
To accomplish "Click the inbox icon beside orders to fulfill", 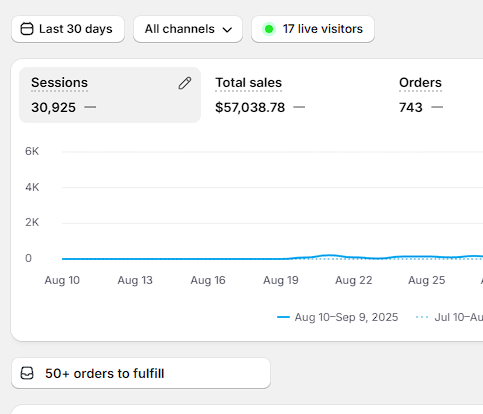I will pos(27,373).
